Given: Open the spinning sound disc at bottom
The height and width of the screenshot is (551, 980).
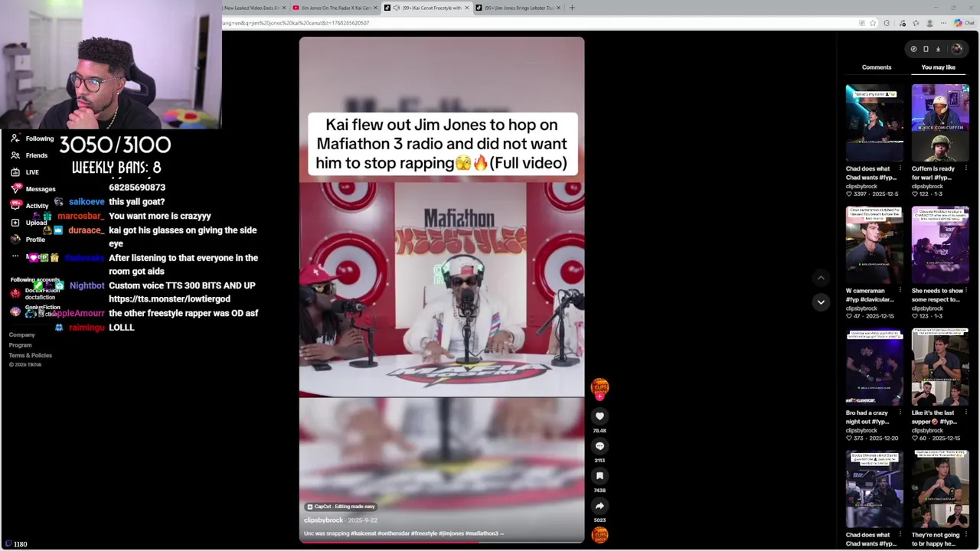Looking at the screenshot, I should [x=599, y=535].
